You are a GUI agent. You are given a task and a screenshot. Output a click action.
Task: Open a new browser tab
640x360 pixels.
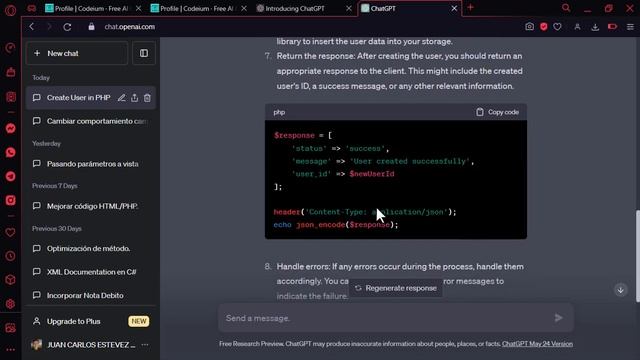coord(470,7)
